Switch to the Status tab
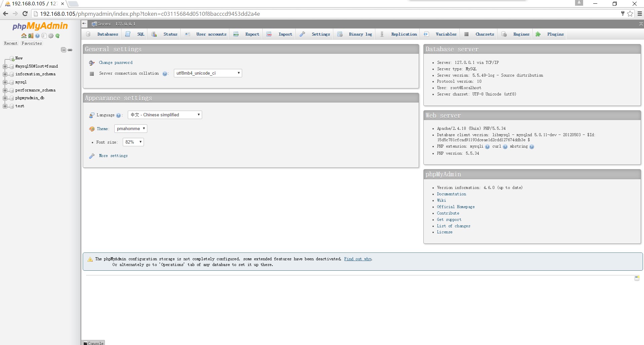 click(164, 34)
